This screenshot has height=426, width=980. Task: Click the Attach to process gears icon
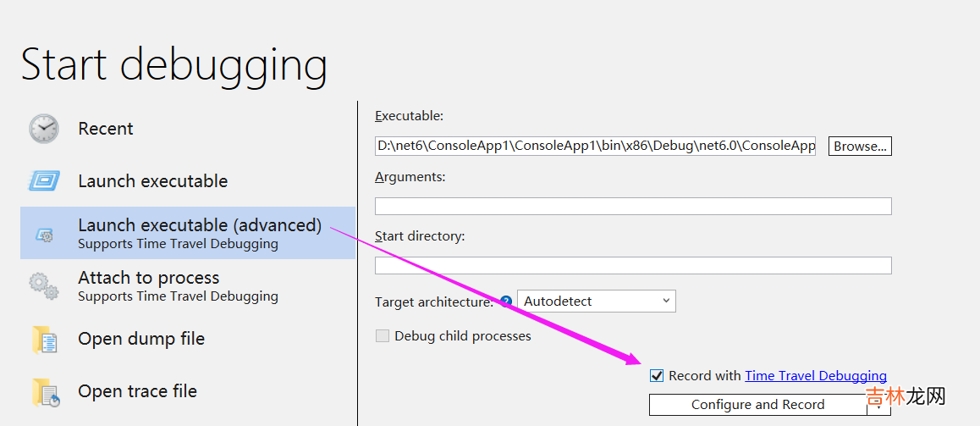(x=44, y=286)
